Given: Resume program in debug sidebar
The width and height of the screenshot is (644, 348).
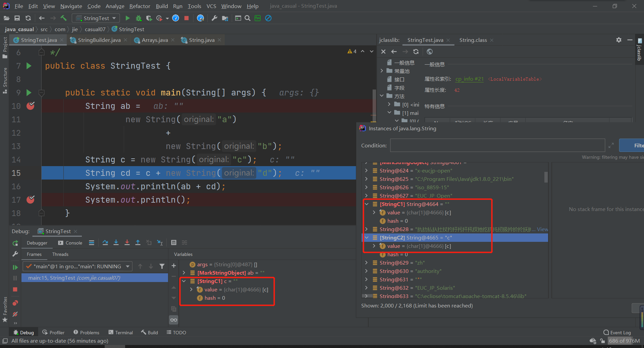Looking at the screenshot, I should [15, 267].
